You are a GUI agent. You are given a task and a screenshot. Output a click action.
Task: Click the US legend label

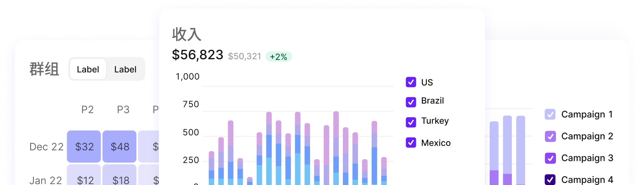coord(427,83)
